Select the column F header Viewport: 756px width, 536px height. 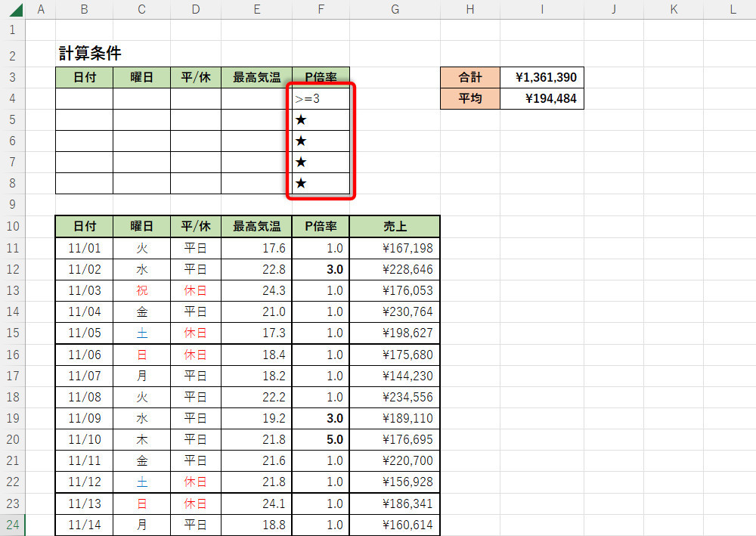coord(321,10)
